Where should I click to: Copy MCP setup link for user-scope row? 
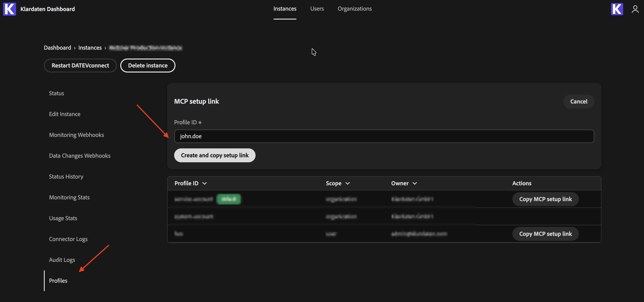coord(545,234)
